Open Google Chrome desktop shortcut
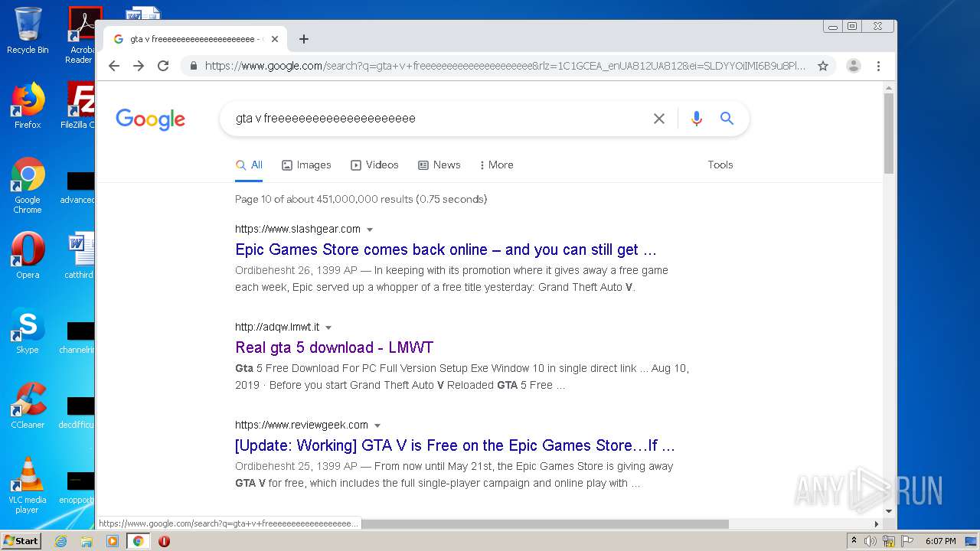Image resolution: width=980 pixels, height=551 pixels. pos(28,186)
